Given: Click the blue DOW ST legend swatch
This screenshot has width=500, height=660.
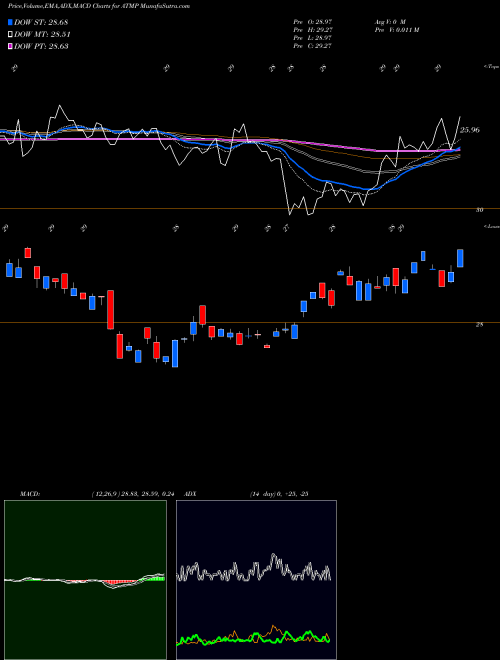Looking at the screenshot, I should [10, 22].
